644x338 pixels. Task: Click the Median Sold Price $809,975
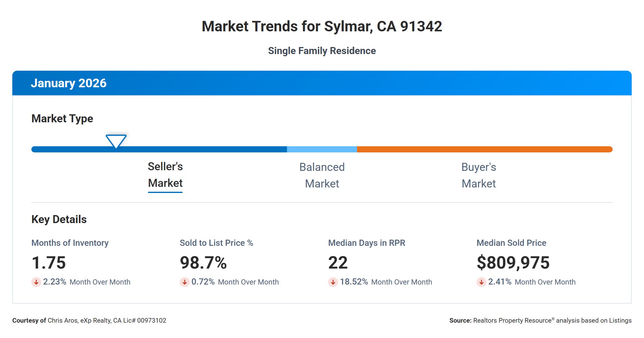pos(513,263)
